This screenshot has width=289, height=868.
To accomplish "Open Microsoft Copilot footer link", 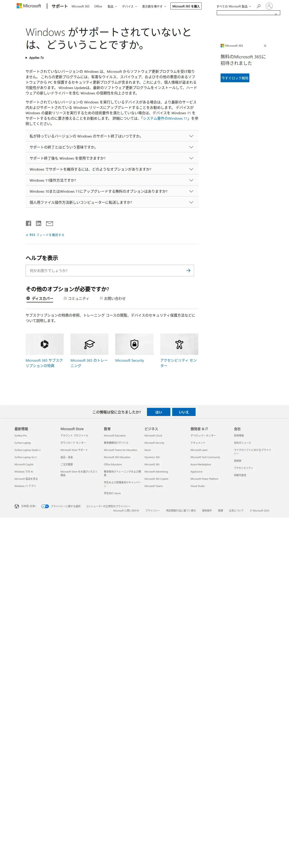I will tap(24, 464).
